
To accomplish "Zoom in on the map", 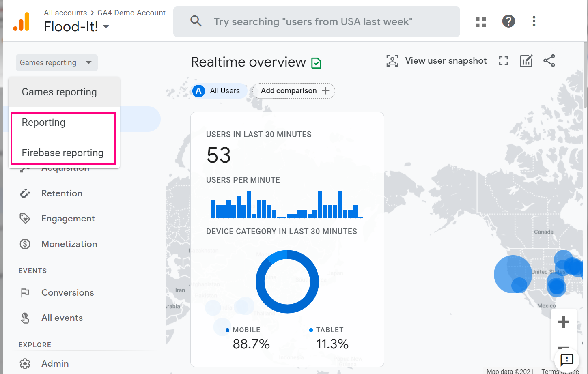I will point(563,322).
